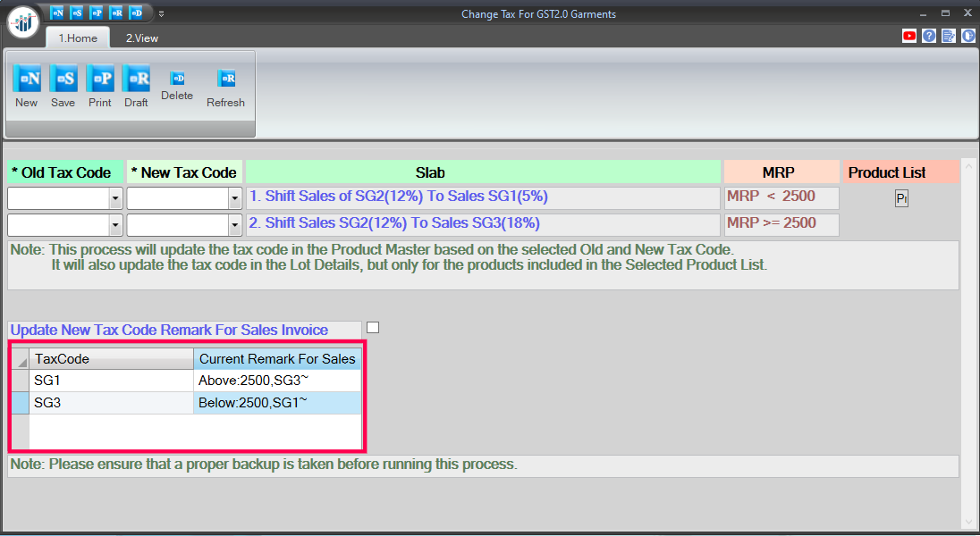Open second row New Tax Code dropdown
Screen dimensions: 980x536
234,225
